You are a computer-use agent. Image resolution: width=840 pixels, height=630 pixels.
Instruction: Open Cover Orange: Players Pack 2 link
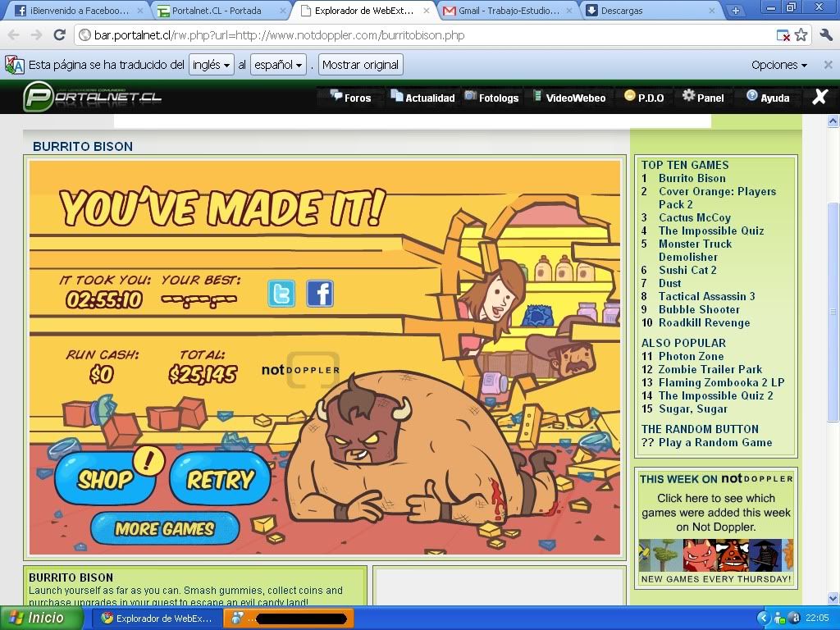click(x=717, y=198)
